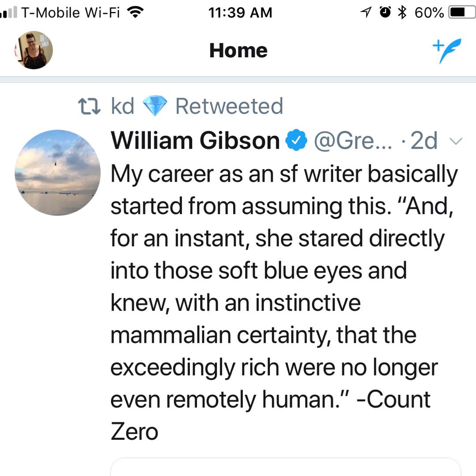Tap the @Gre... username handle
Image resolution: width=476 pixels, height=476 pixels.
pos(352,141)
